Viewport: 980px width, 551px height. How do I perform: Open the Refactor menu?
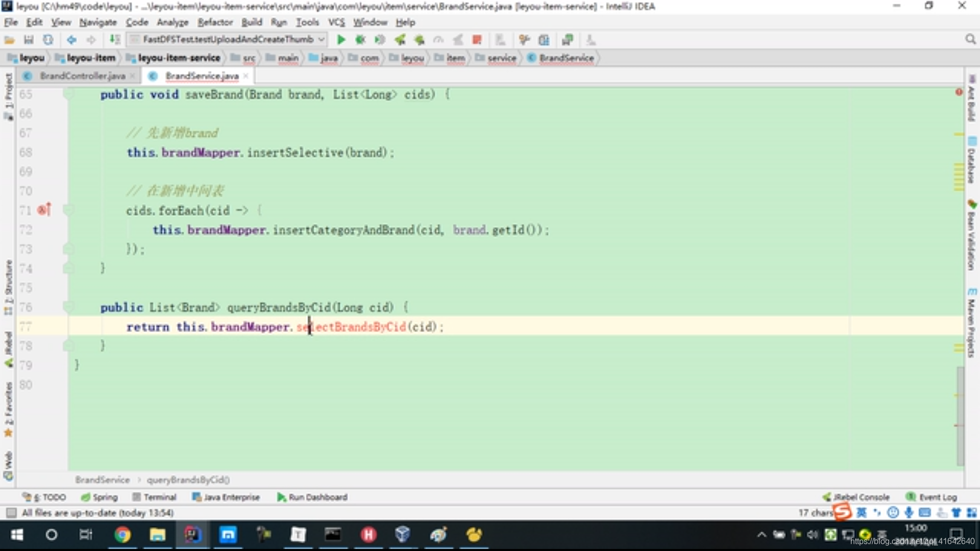pos(215,22)
